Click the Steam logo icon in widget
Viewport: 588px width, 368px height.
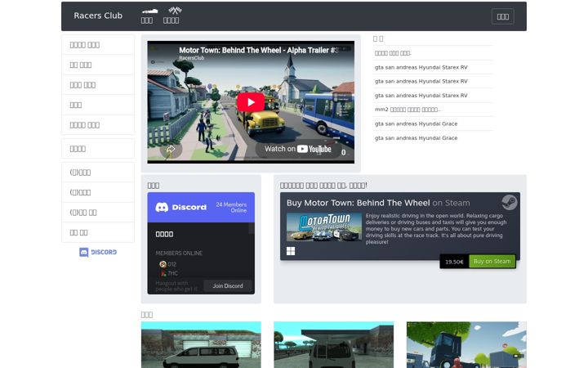pos(510,203)
